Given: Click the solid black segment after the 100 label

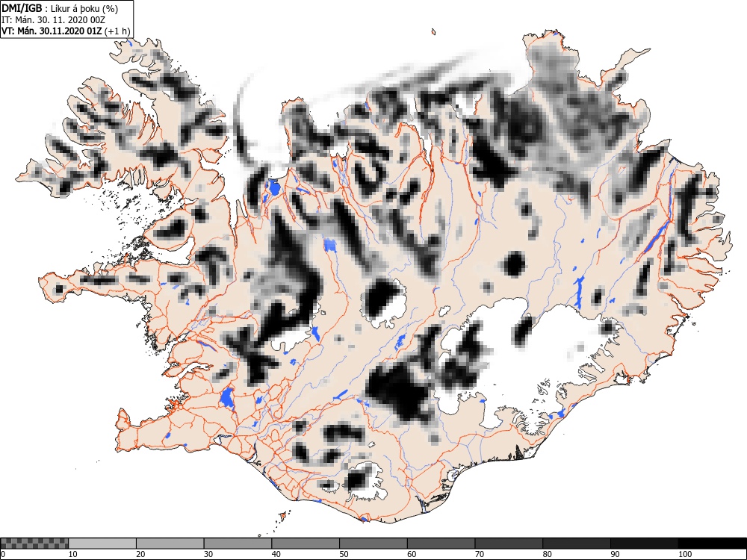Looking at the screenshot, I should click(x=712, y=544).
